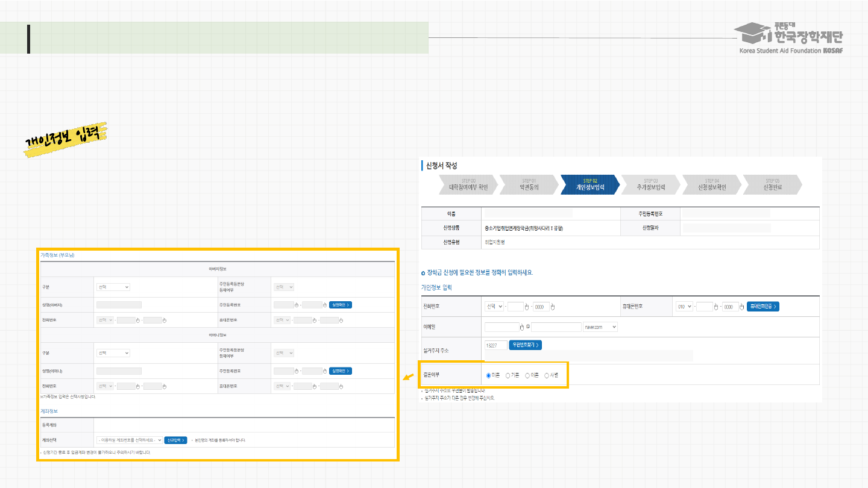Click the STEP 01 약관동의 step
Screen dimensions: 868x488
click(x=529, y=184)
